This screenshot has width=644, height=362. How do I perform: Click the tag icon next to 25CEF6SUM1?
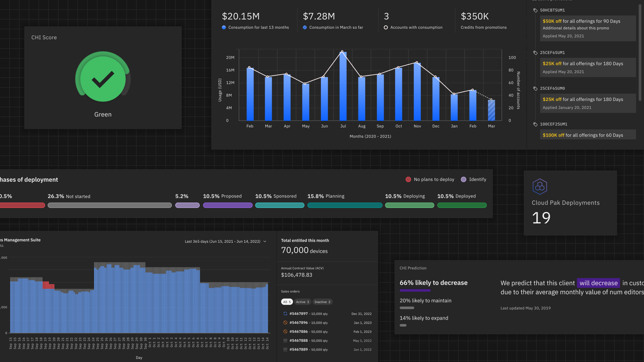click(x=535, y=53)
